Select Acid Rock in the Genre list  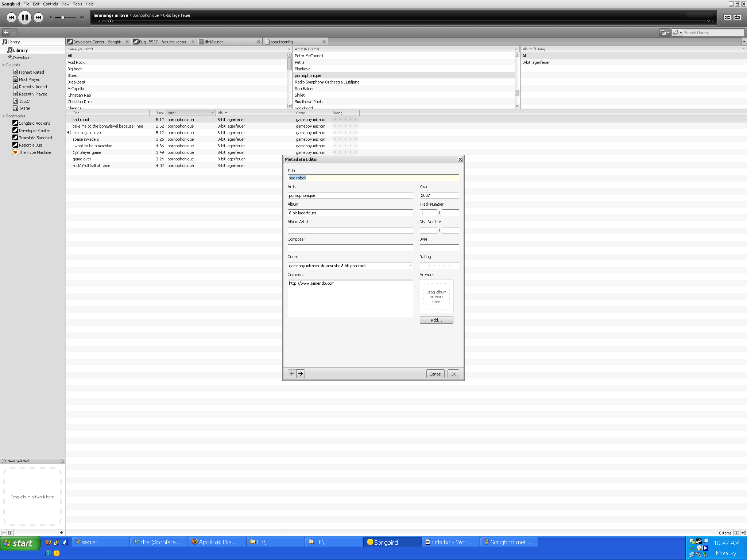pyautogui.click(x=177, y=62)
